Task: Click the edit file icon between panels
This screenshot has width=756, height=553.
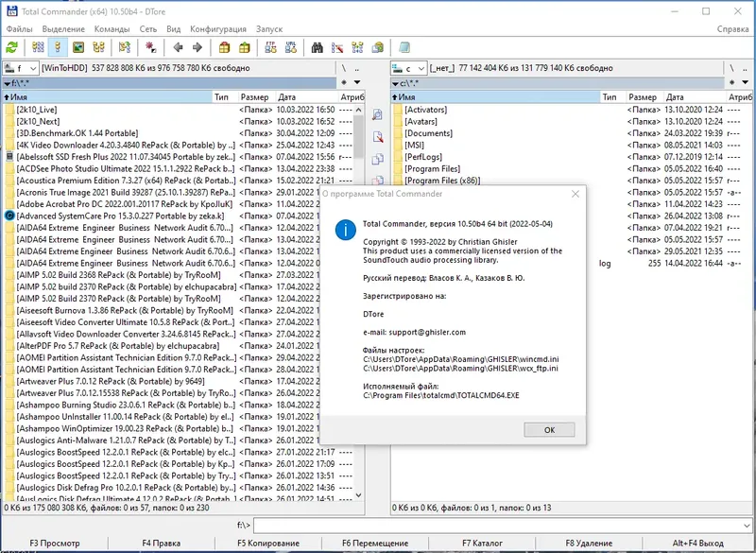Action: 377,137
